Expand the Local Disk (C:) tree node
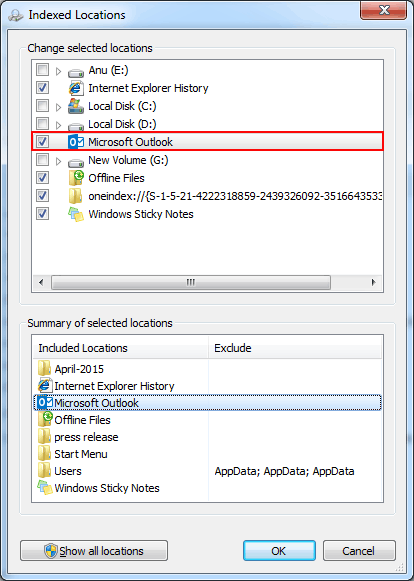The image size is (414, 581). click(x=58, y=107)
